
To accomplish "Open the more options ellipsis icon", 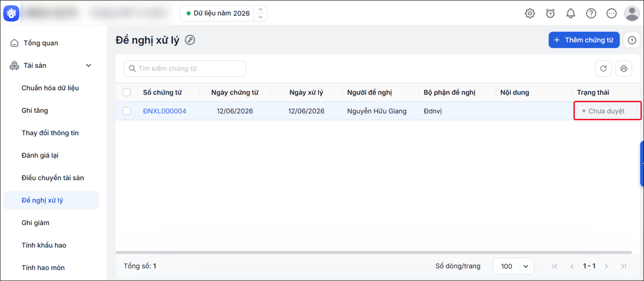I will point(611,13).
